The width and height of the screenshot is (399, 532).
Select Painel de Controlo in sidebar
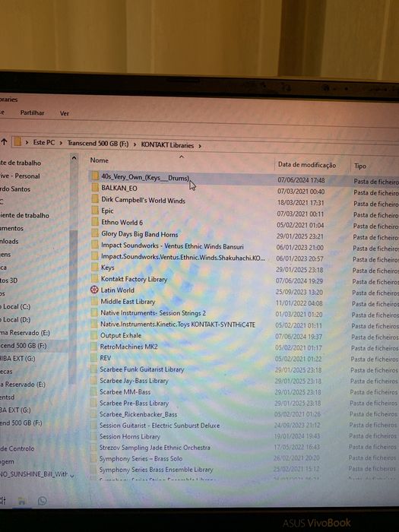(x=17, y=448)
